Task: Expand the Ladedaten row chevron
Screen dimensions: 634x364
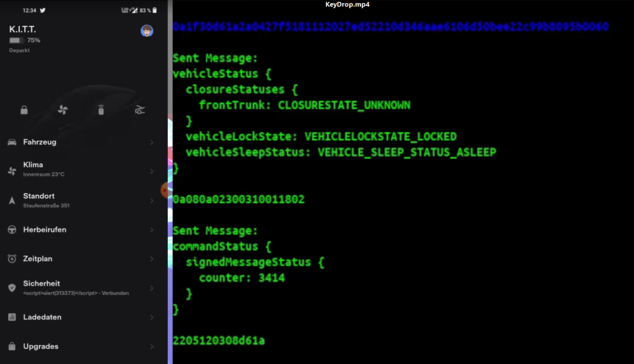Action: [x=151, y=317]
